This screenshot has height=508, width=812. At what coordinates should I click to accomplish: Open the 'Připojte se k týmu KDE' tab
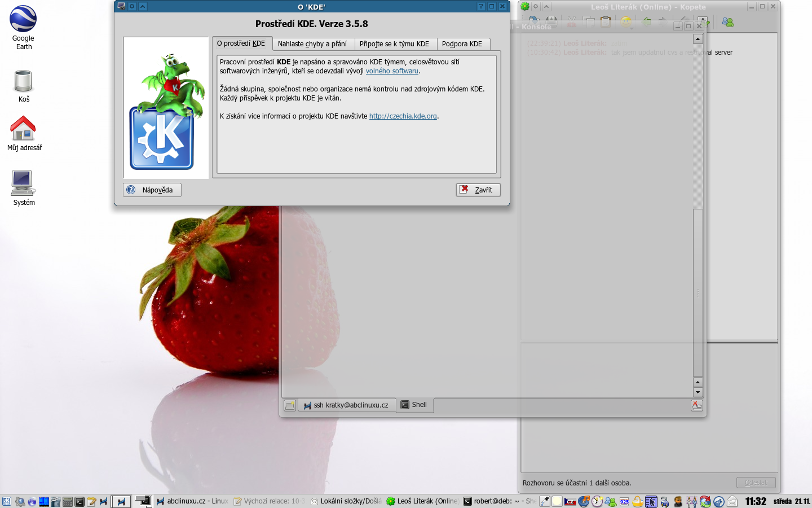pyautogui.click(x=394, y=44)
